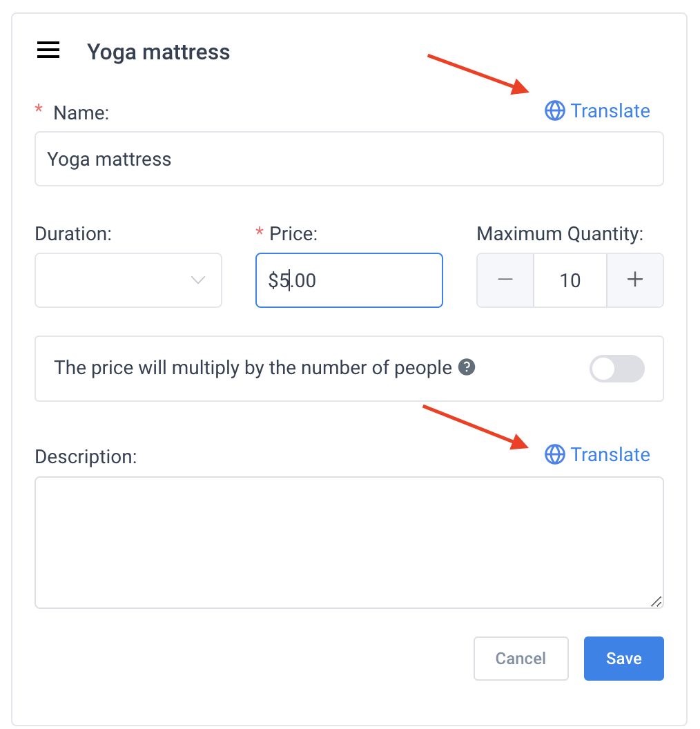Click the resize handle on Description box
The height and width of the screenshot is (729, 700).
tap(657, 601)
